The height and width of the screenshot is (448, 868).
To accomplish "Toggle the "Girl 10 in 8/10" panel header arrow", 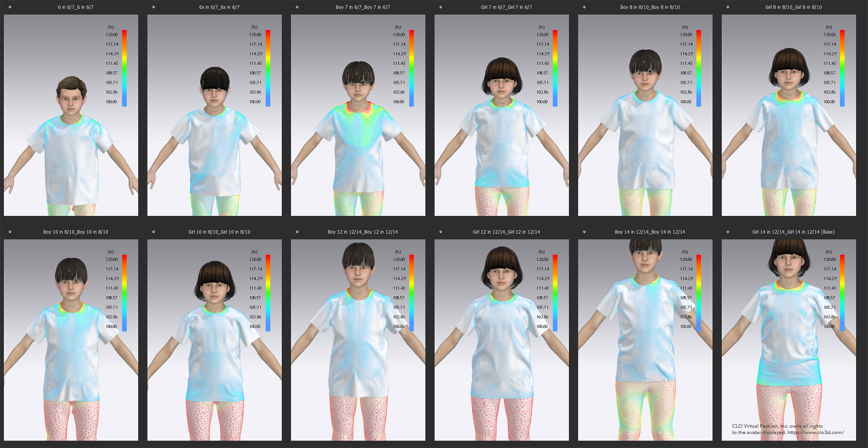I will pos(154,232).
